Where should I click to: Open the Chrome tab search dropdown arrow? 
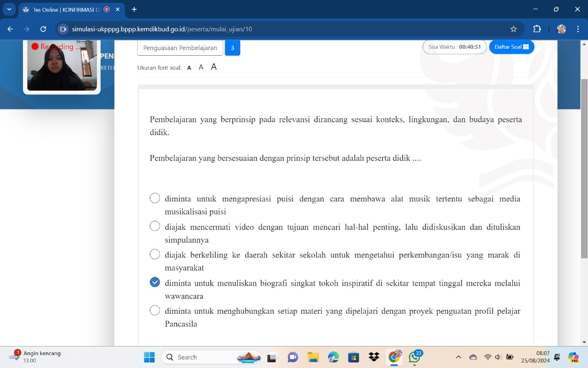tap(9, 9)
